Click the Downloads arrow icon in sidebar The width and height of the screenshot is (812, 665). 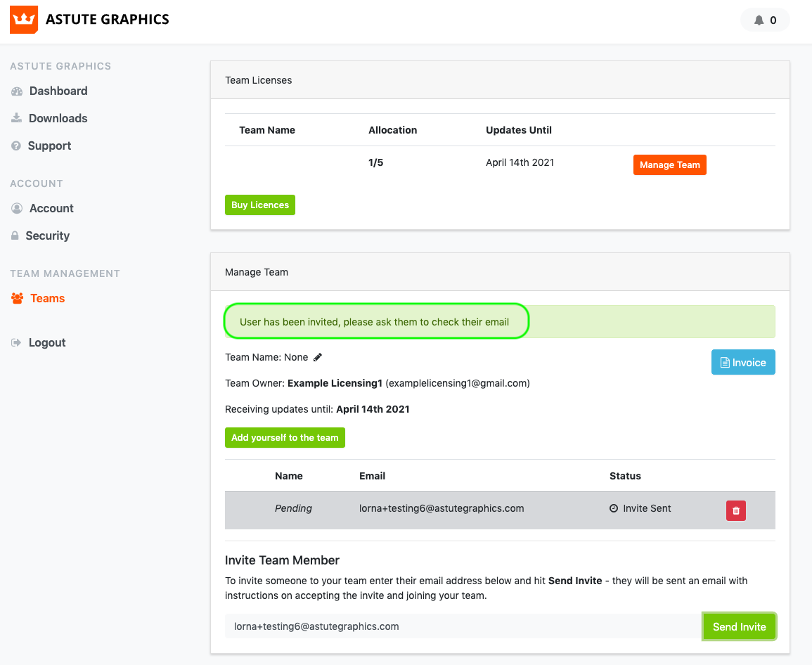(x=16, y=118)
